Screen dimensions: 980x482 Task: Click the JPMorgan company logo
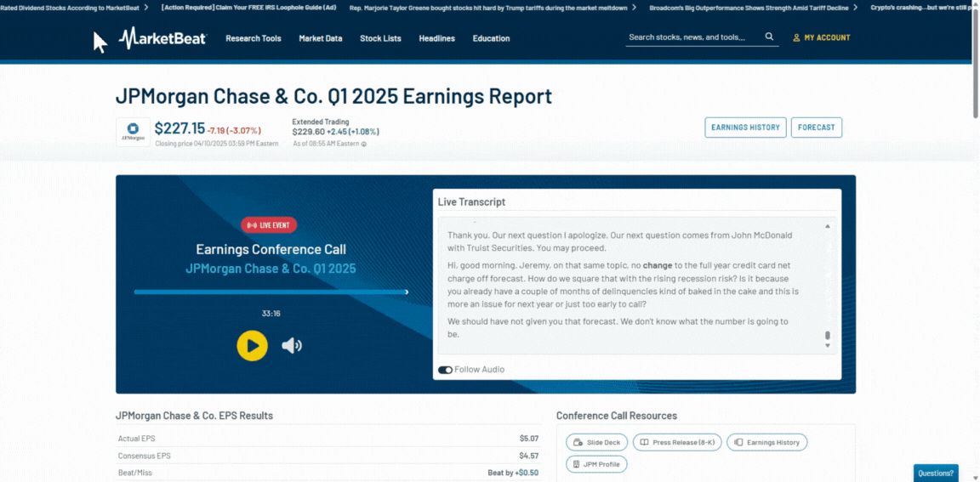133,132
